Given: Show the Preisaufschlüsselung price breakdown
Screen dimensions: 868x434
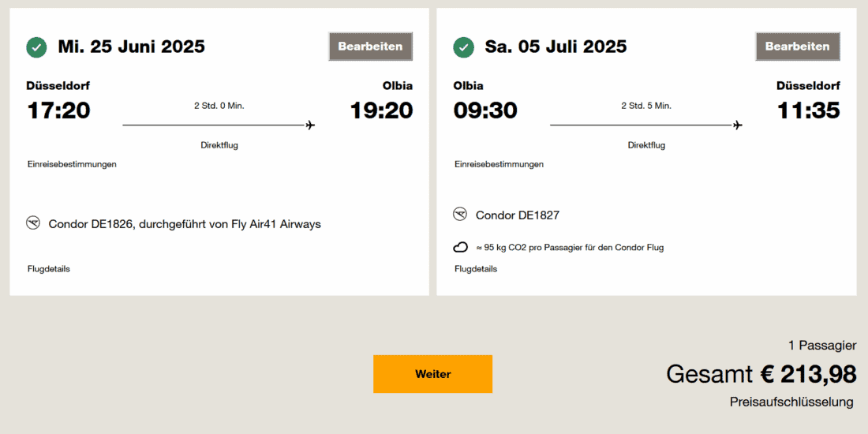Looking at the screenshot, I should point(791,402).
